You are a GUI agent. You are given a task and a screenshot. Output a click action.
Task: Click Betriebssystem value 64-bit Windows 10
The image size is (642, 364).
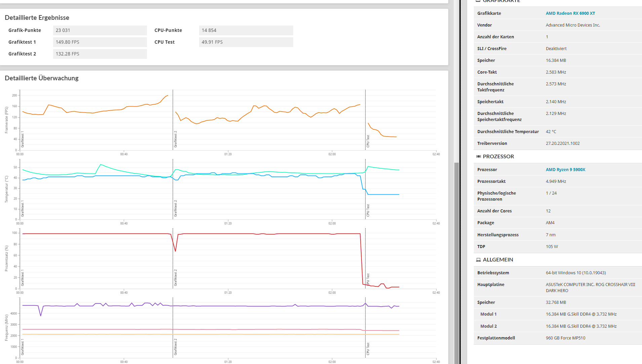click(x=576, y=273)
